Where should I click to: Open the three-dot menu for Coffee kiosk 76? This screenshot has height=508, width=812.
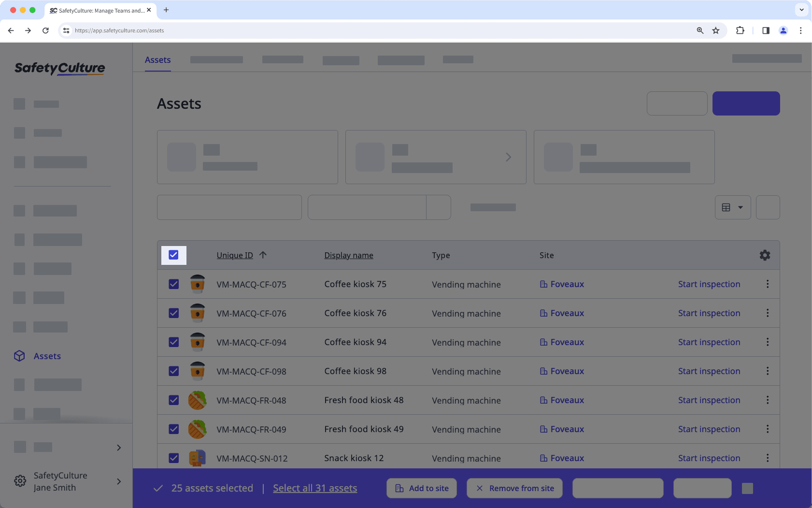pyautogui.click(x=768, y=313)
